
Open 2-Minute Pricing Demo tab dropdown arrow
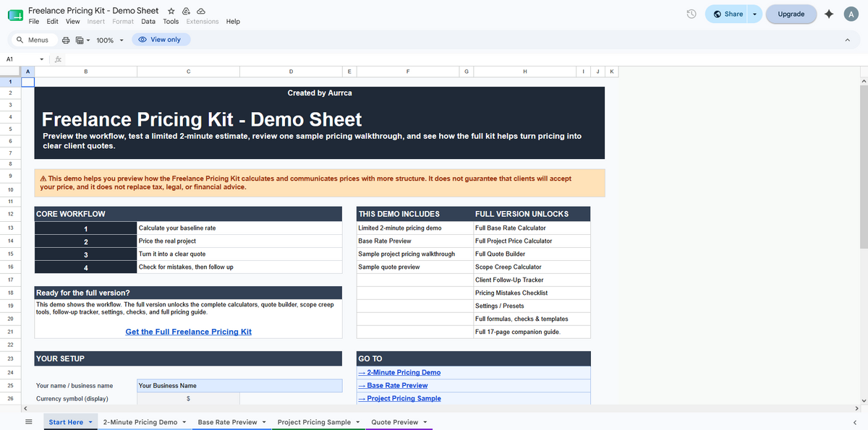[184, 422]
